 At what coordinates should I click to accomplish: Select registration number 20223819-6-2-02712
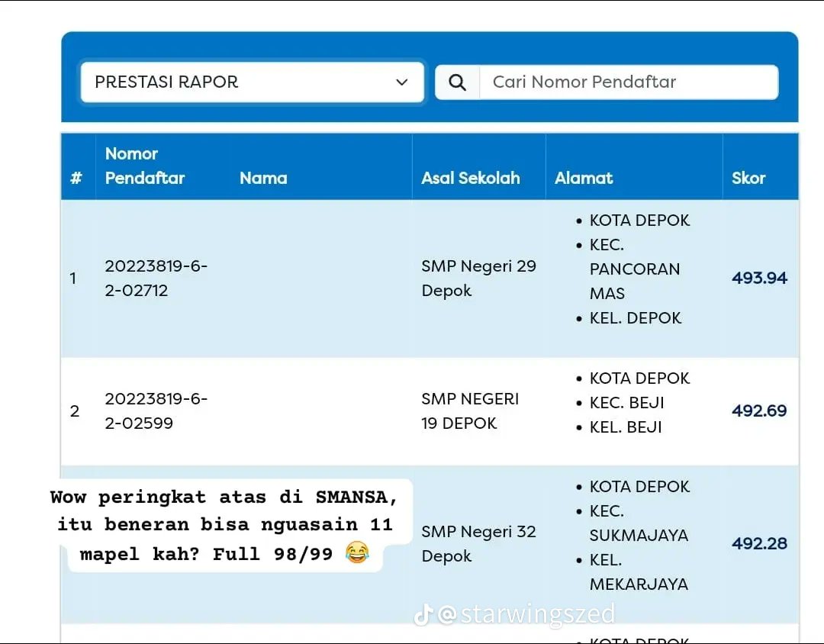[x=156, y=278]
